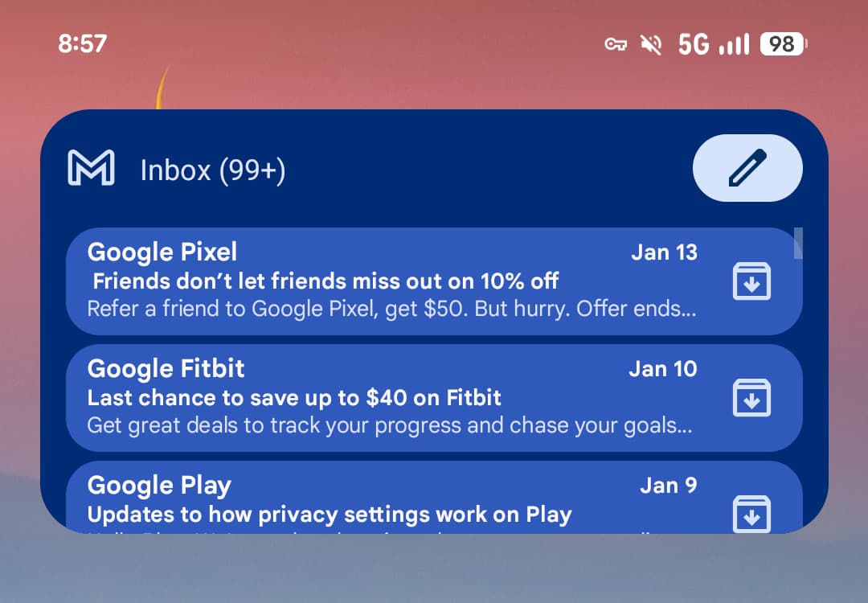Tap the Jan 13 email date

(664, 252)
